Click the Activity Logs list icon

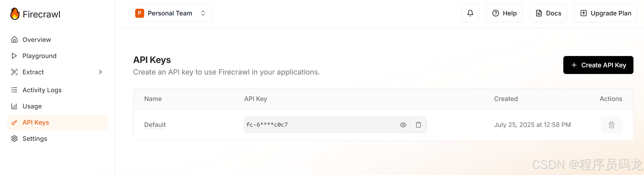[x=14, y=90]
